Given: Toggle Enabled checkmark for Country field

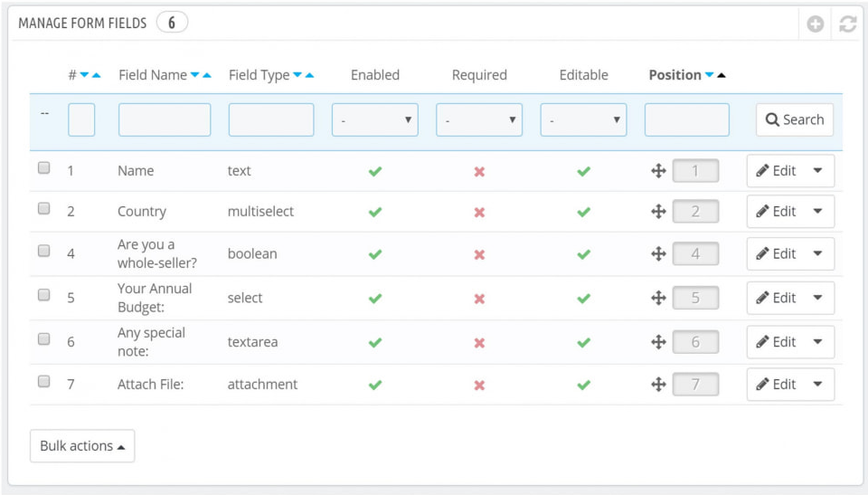Looking at the screenshot, I should [x=375, y=212].
